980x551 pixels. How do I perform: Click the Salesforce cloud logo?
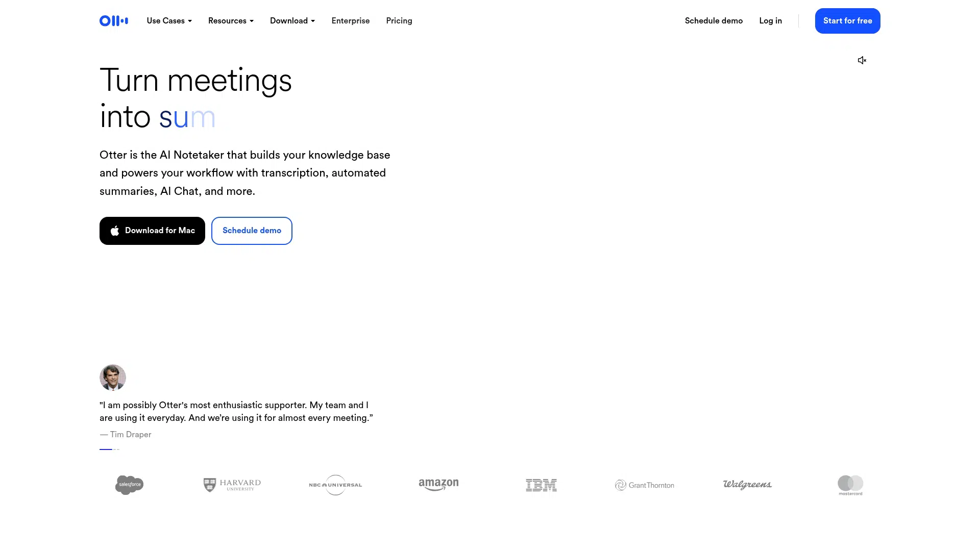click(129, 485)
